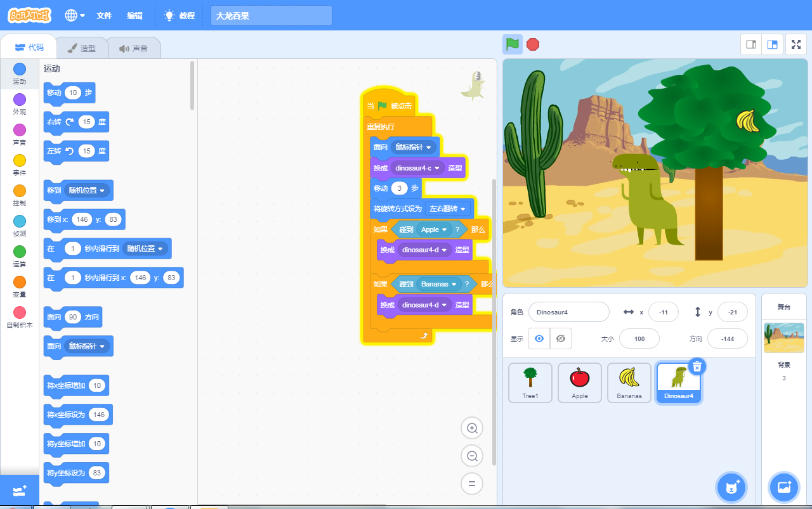Click the sprite name field Dinosaur4

pyautogui.click(x=568, y=312)
